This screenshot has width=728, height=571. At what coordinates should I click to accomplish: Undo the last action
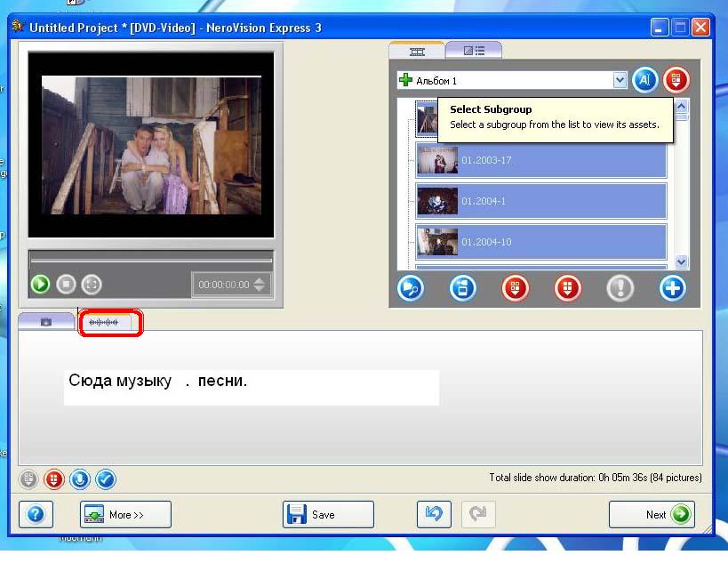[x=434, y=514]
